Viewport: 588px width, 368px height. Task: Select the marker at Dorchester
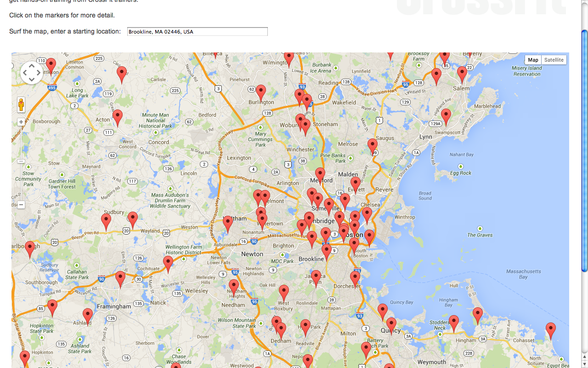(355, 280)
